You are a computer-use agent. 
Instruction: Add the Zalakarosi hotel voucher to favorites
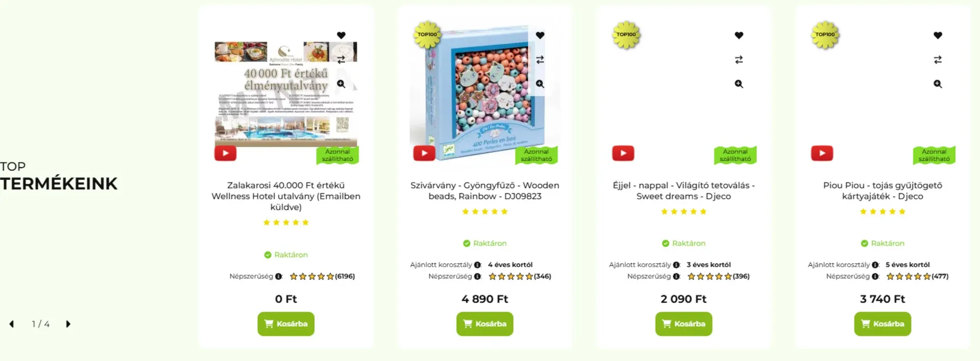pos(341,35)
